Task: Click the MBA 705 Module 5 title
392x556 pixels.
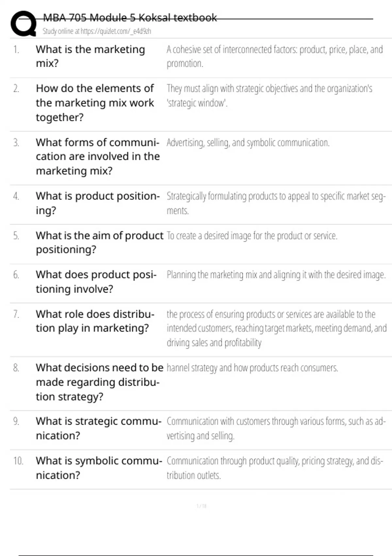Action: 130,18
